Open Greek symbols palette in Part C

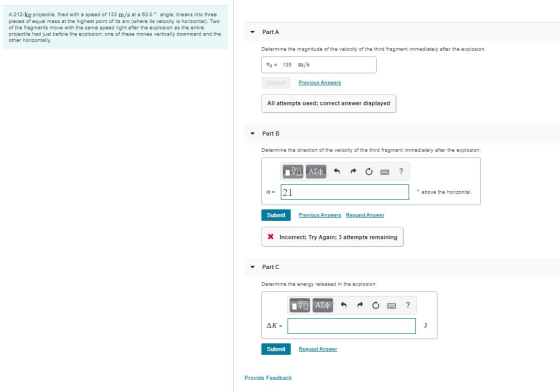point(322,305)
